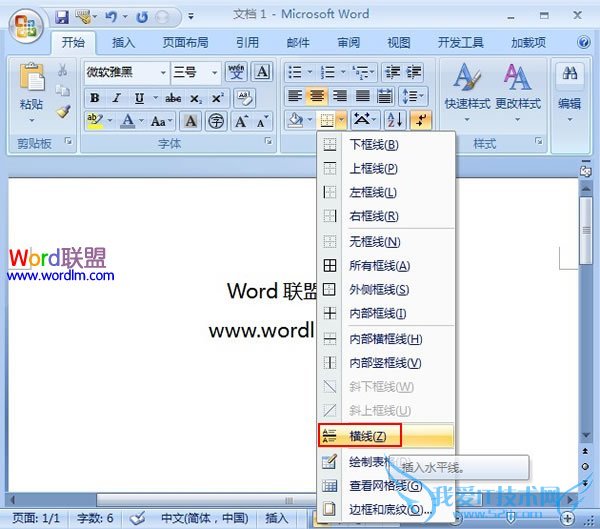Image resolution: width=600 pixels, height=529 pixels.
Task: Choose 所有框线(A) menu entry
Action: [379, 266]
